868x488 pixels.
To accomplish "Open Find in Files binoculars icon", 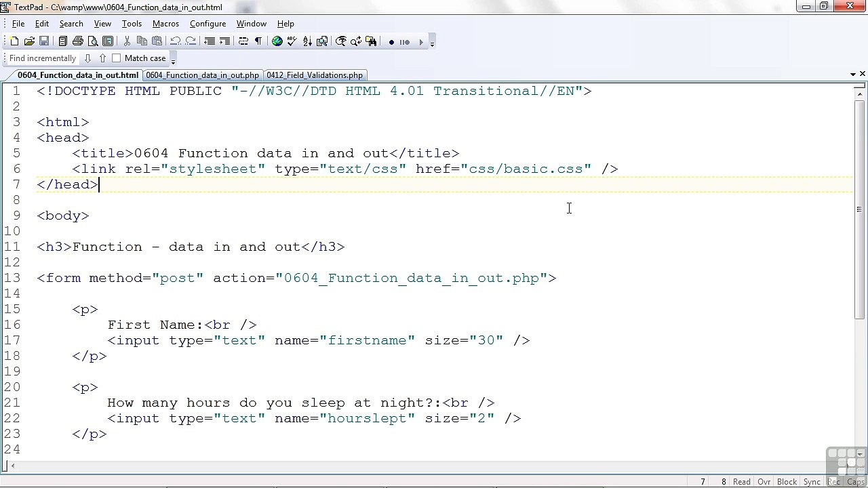I will [x=371, y=41].
